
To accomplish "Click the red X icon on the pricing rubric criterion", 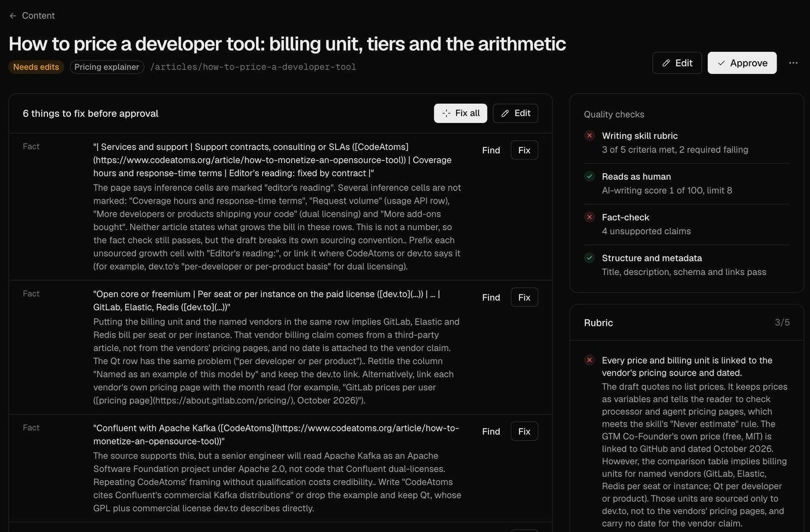I will click(589, 360).
